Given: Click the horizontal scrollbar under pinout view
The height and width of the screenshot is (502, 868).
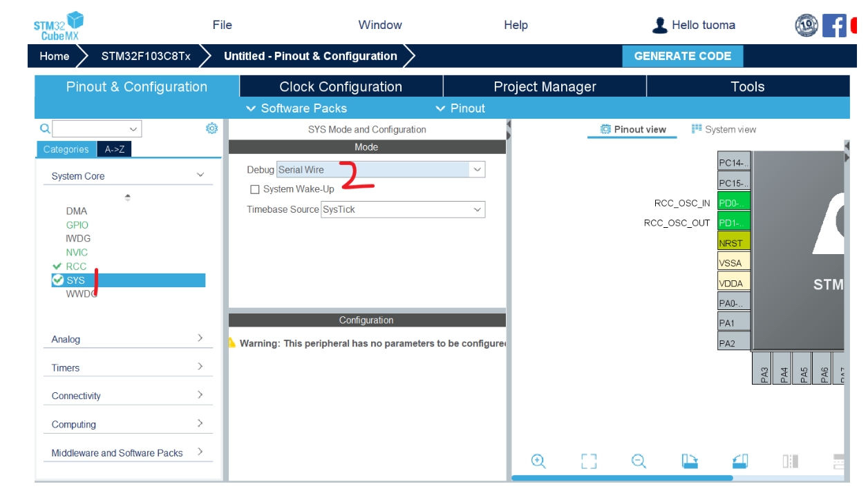Looking at the screenshot, I should click(622, 477).
